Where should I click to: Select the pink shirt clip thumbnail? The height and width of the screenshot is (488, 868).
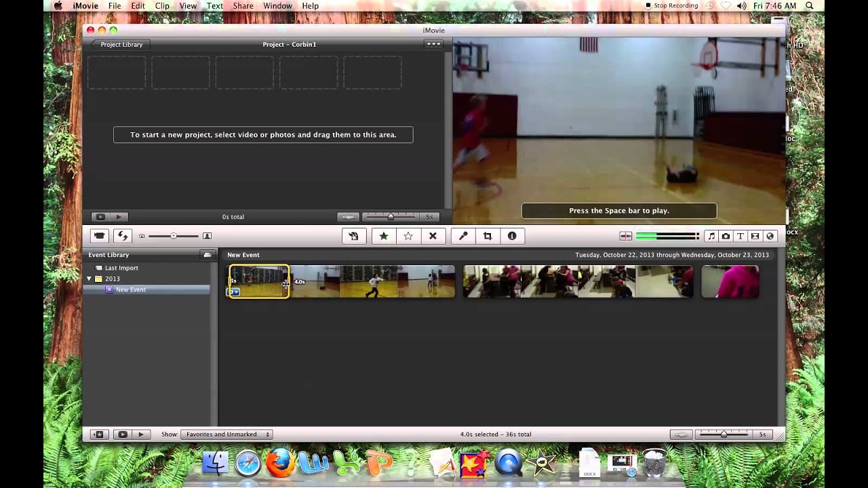pyautogui.click(x=730, y=281)
